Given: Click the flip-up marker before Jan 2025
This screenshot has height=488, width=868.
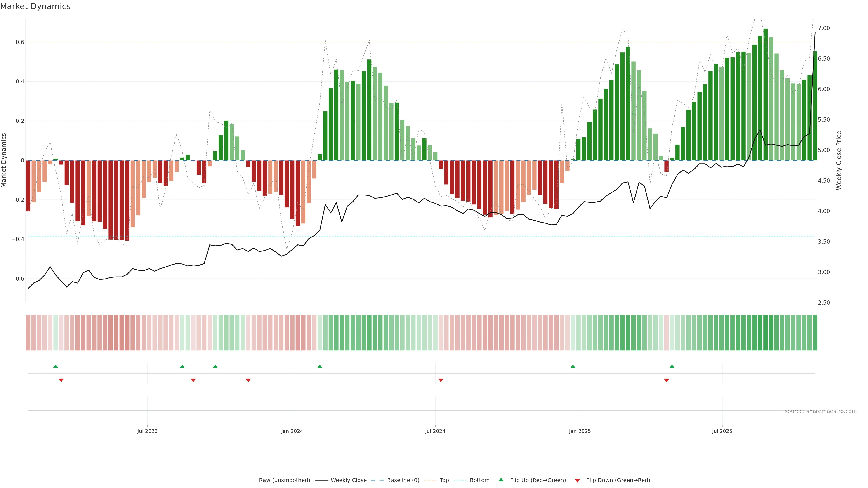Looking at the screenshot, I should point(573,366).
